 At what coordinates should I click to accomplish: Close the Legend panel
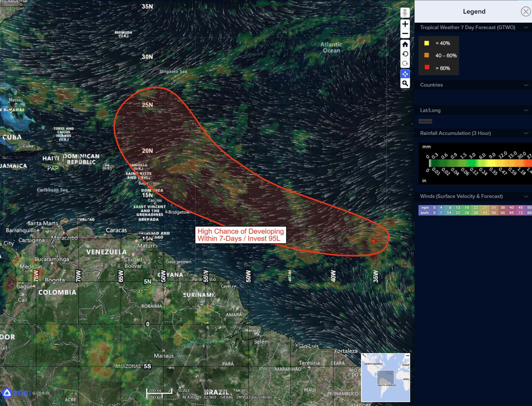[x=526, y=11]
